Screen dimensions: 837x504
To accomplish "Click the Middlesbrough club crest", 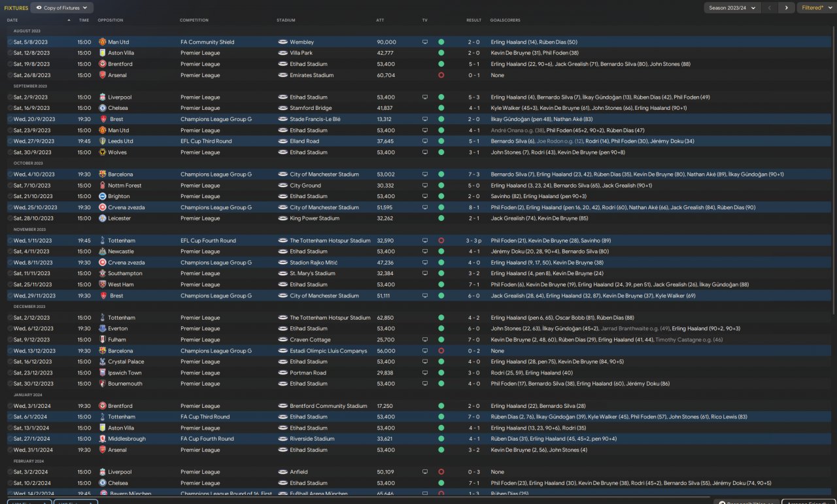I will point(102,439).
